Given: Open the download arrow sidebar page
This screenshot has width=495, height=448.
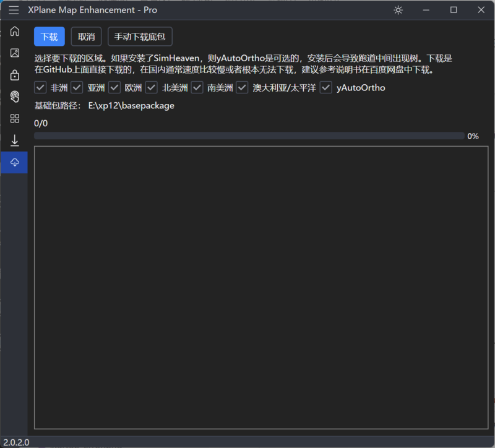Looking at the screenshot, I should (14, 140).
